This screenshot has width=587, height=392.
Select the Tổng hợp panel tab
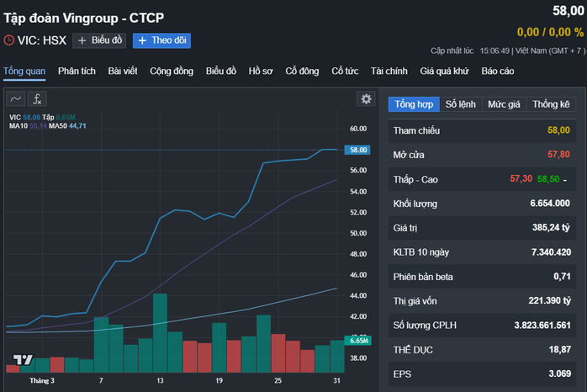[414, 104]
